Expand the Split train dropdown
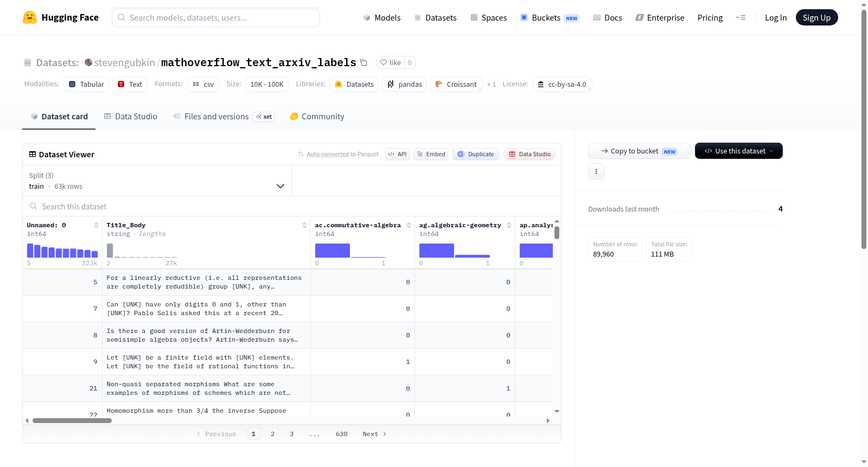868x467 pixels. tap(157, 181)
